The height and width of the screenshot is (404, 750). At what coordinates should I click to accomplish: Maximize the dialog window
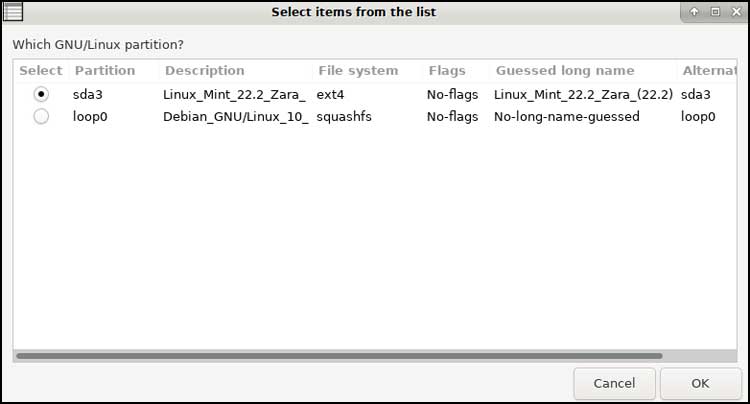point(715,12)
